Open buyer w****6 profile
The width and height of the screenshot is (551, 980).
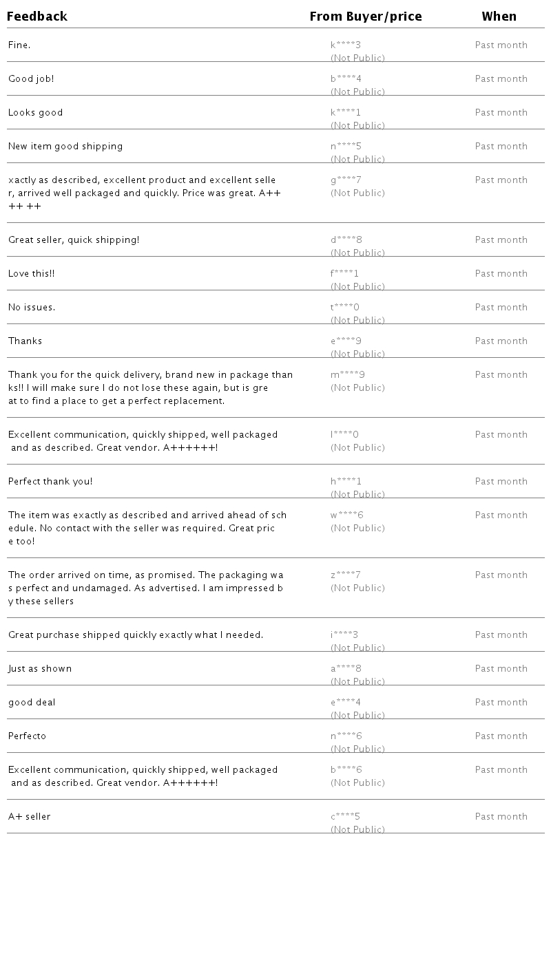click(347, 515)
